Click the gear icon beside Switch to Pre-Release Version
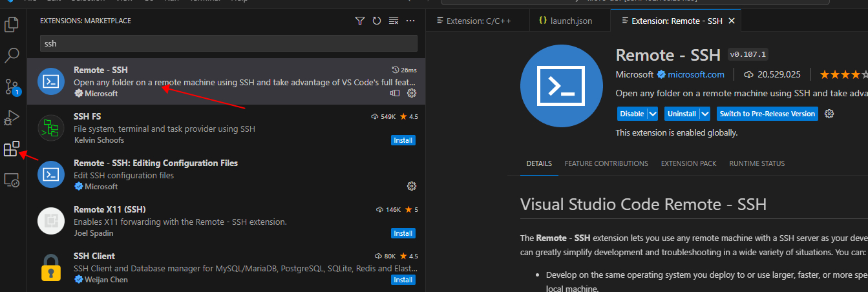The height and width of the screenshot is (292, 868). (x=830, y=114)
